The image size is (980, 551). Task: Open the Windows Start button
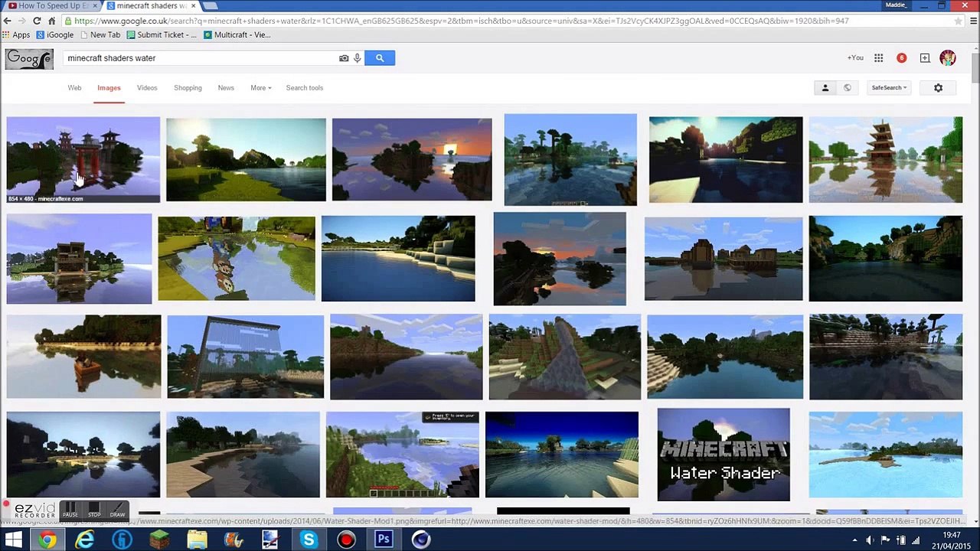14,540
